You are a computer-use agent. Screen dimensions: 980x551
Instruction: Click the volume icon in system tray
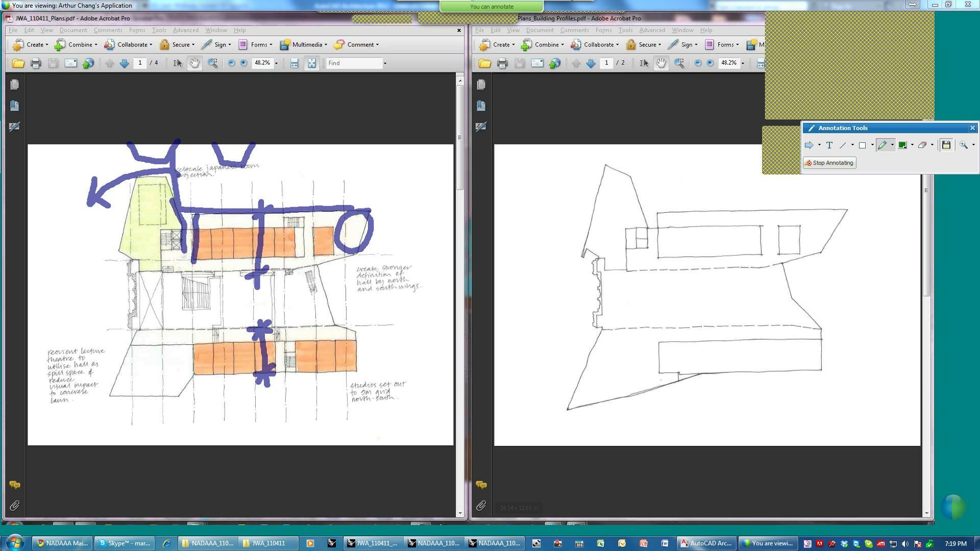pyautogui.click(x=905, y=544)
